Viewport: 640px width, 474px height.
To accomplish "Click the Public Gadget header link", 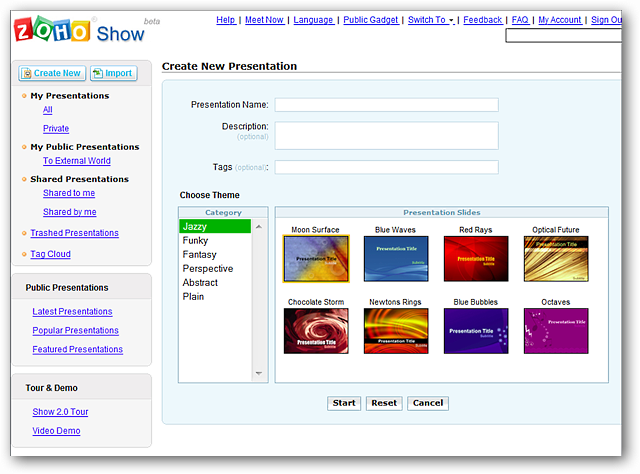I will point(371,20).
